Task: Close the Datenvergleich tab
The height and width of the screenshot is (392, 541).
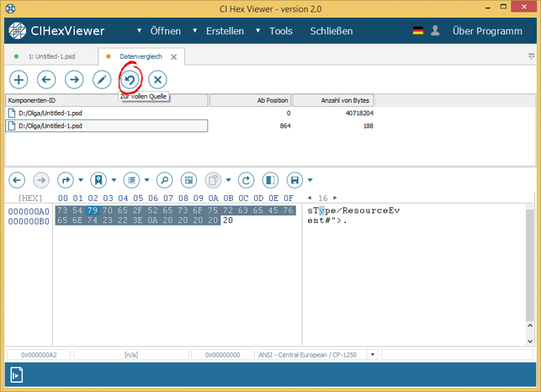Action: coord(174,57)
